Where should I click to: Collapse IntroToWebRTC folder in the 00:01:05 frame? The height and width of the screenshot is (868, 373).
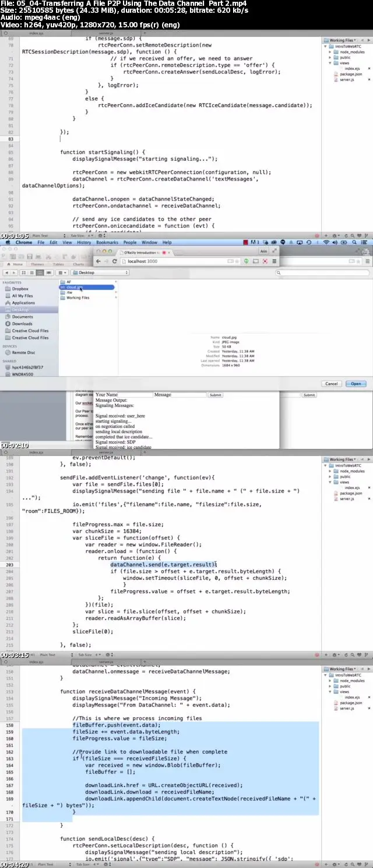click(326, 46)
